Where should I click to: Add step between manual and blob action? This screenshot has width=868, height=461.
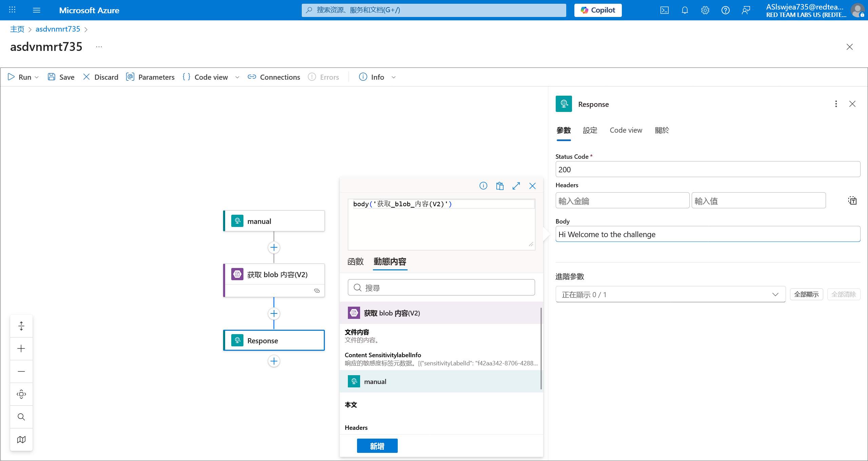click(x=274, y=248)
